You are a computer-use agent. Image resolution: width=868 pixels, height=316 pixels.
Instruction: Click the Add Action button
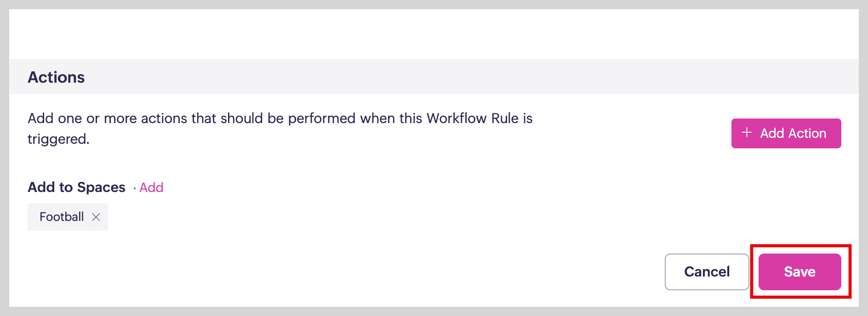(x=786, y=133)
